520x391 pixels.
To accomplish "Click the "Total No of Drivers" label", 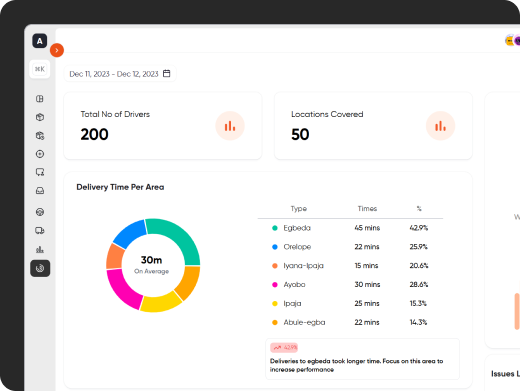I will pos(115,114).
